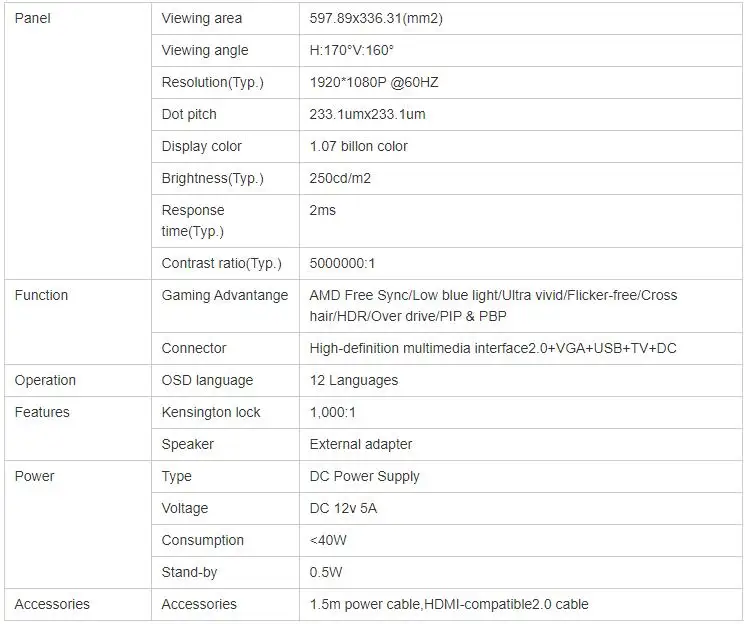This screenshot has width=746, height=624.
Task: Select the 1.07 billon color value
Action: tap(359, 146)
